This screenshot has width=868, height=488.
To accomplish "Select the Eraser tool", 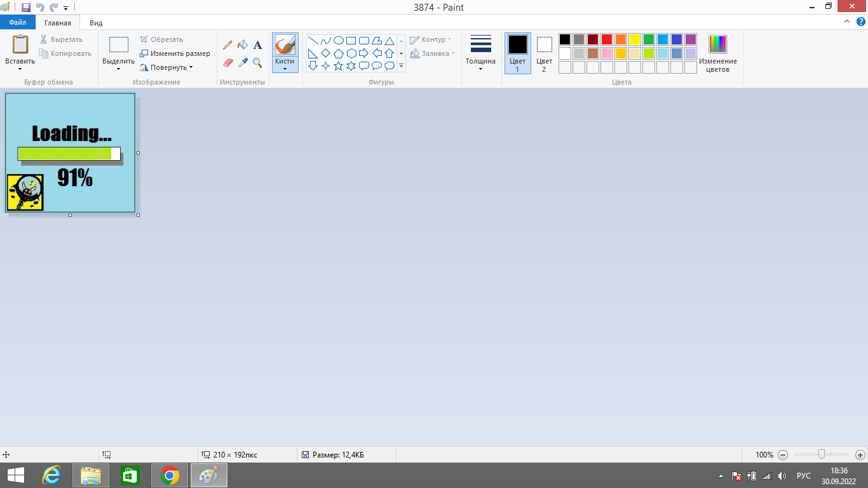I will click(x=227, y=62).
